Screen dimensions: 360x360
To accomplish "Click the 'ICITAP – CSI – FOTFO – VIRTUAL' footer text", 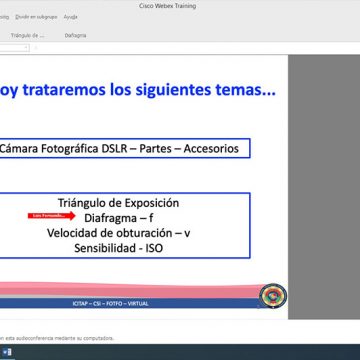I will point(110,304).
